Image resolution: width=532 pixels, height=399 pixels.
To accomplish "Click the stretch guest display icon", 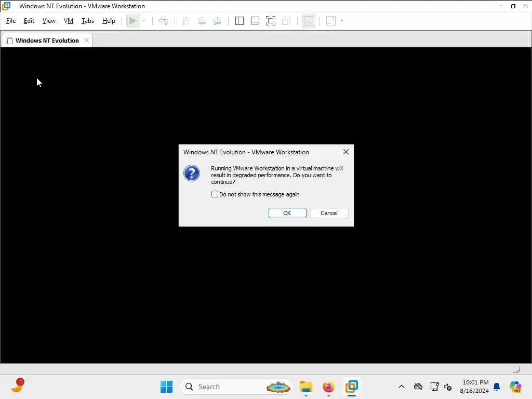I will click(x=331, y=21).
